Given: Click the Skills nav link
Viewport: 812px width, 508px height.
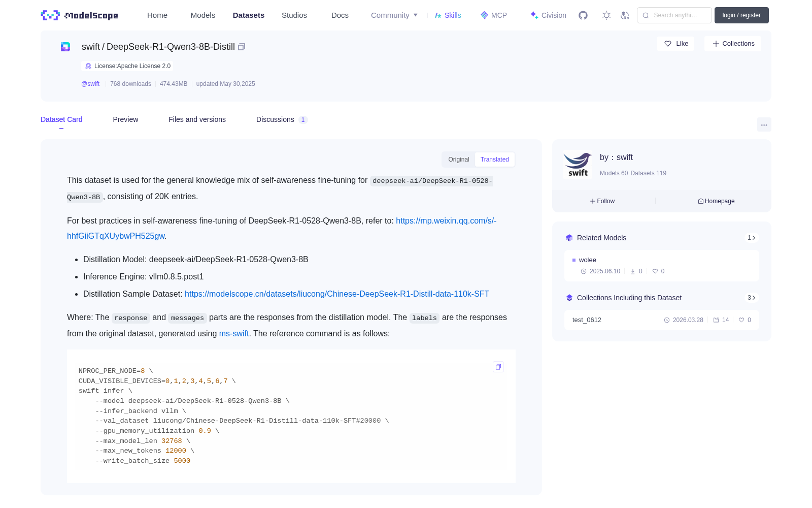Looking at the screenshot, I should [x=448, y=15].
